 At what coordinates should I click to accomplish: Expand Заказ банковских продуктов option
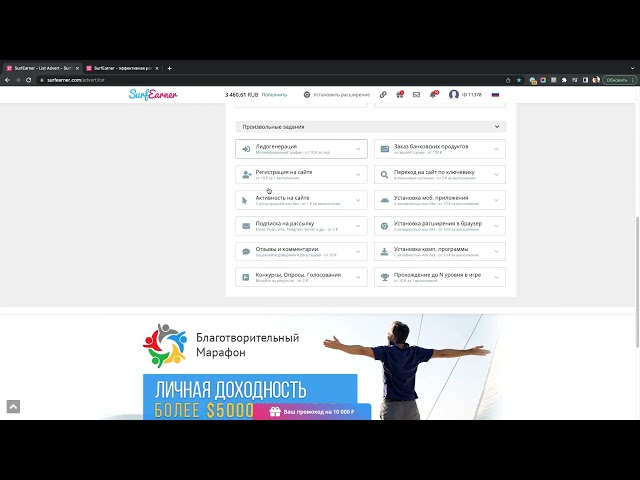[x=440, y=149]
